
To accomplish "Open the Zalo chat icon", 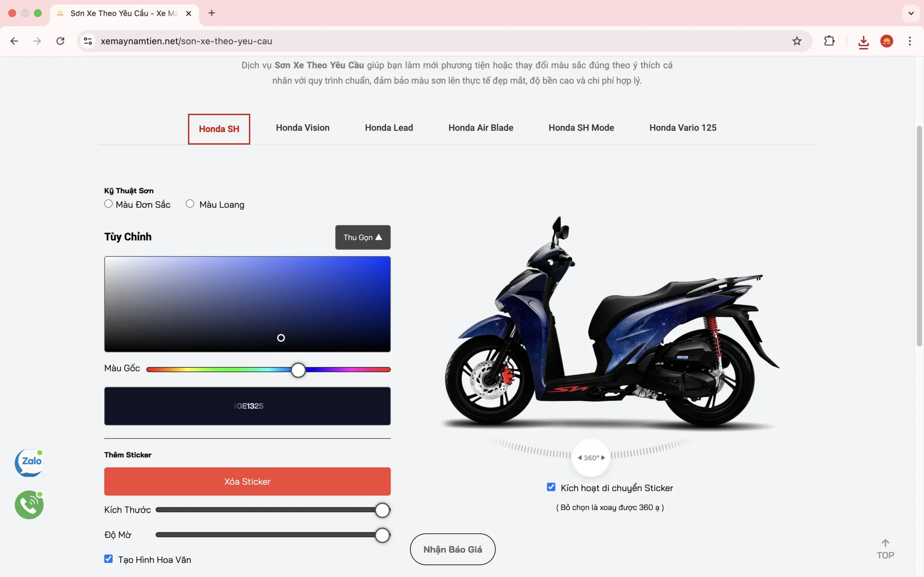I will [x=29, y=463].
